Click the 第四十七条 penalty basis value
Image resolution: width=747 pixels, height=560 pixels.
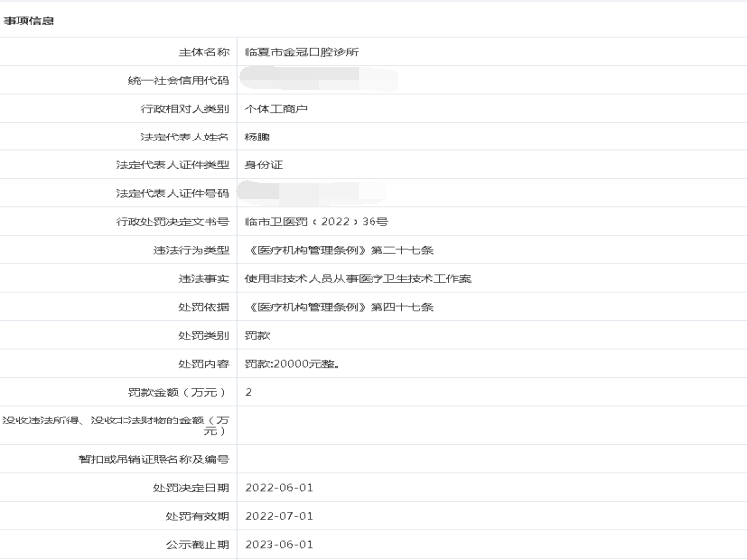coord(339,307)
